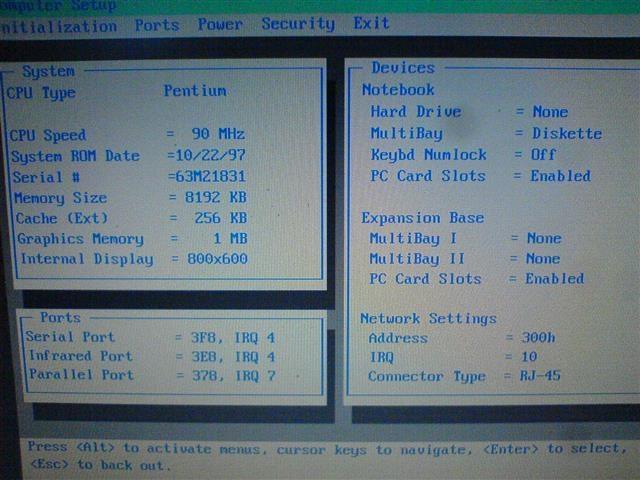Select Network Address value 300h
This screenshot has height=480, width=640.
click(538, 338)
